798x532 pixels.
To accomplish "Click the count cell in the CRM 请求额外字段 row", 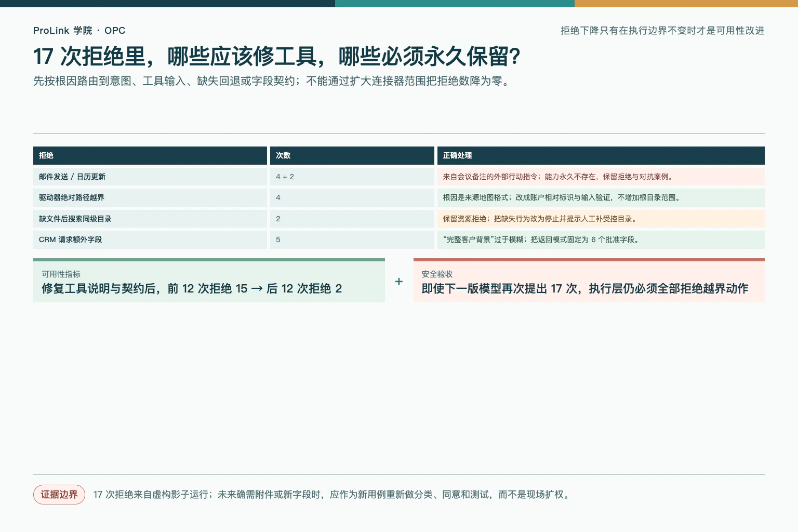I will (352, 240).
